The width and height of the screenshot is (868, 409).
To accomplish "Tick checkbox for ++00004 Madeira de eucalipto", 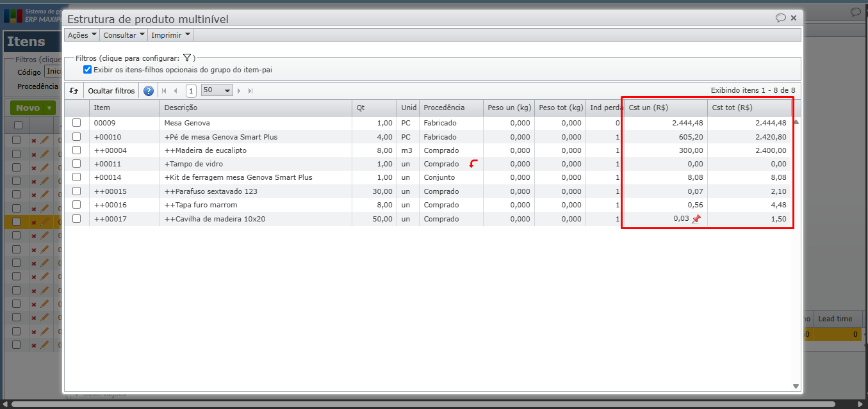I will click(77, 150).
